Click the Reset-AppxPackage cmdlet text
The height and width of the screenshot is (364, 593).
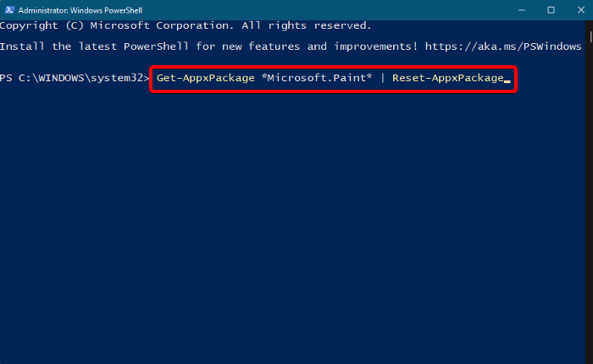[x=446, y=79]
